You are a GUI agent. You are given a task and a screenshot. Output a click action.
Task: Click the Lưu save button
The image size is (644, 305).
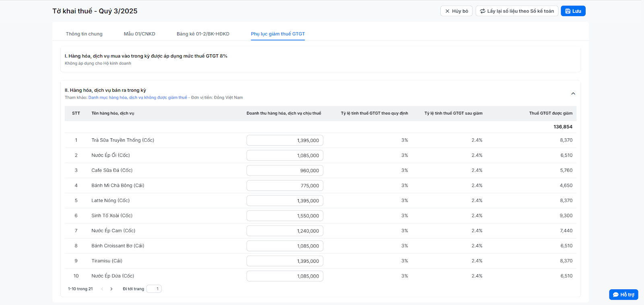click(x=573, y=11)
